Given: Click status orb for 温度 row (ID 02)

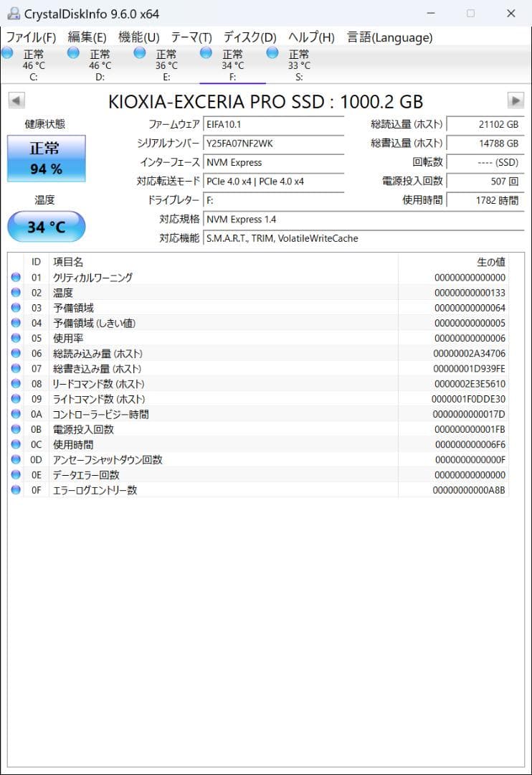Looking at the screenshot, I should pyautogui.click(x=16, y=293).
